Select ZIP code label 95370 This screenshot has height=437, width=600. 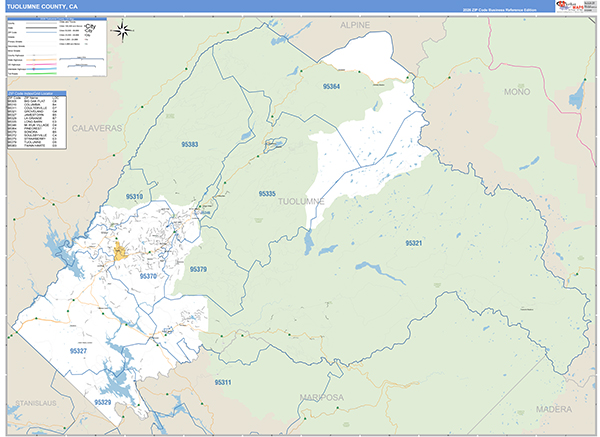coord(148,276)
